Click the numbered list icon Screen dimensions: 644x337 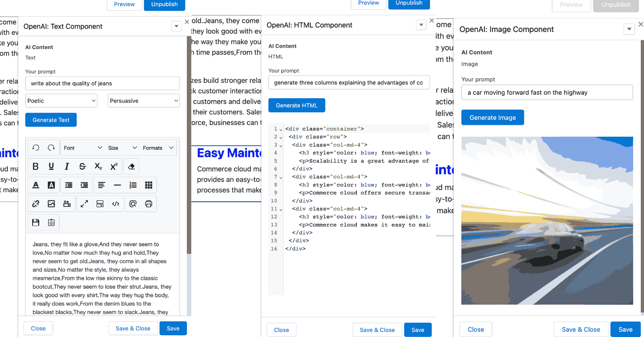(133, 185)
